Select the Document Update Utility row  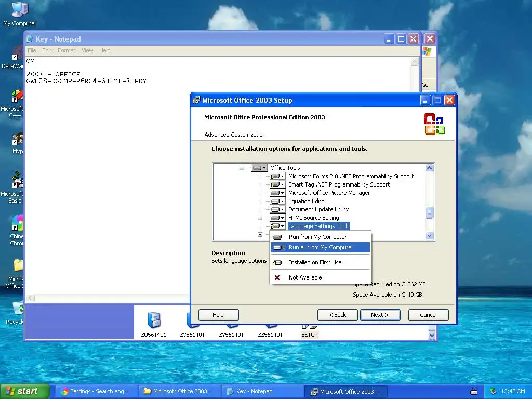[x=318, y=209]
